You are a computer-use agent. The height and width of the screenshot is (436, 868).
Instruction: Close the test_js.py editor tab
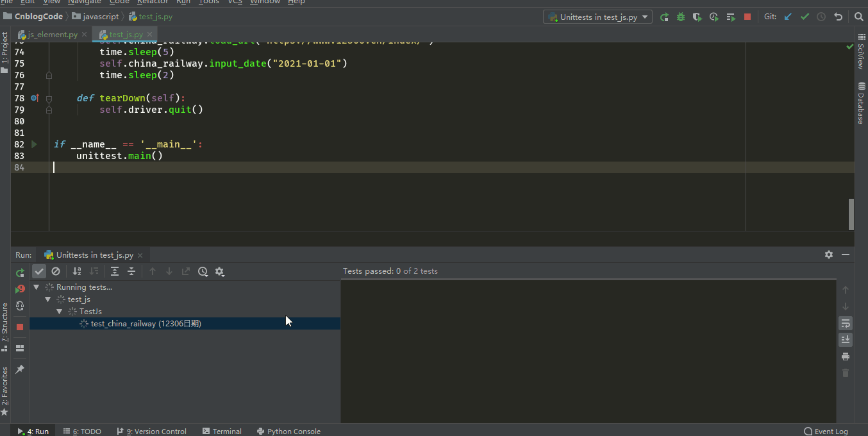(x=149, y=35)
